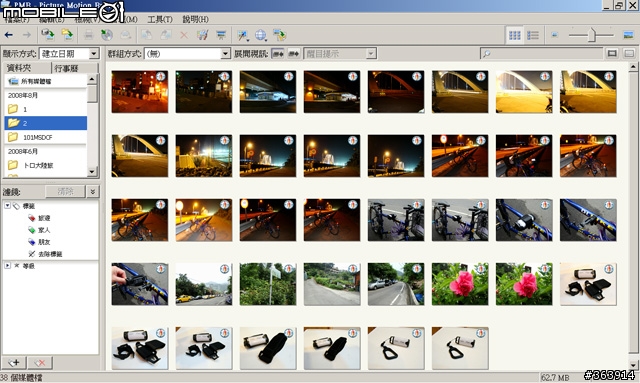
Task: Open the magic wand tools icon
Action: coord(243,35)
